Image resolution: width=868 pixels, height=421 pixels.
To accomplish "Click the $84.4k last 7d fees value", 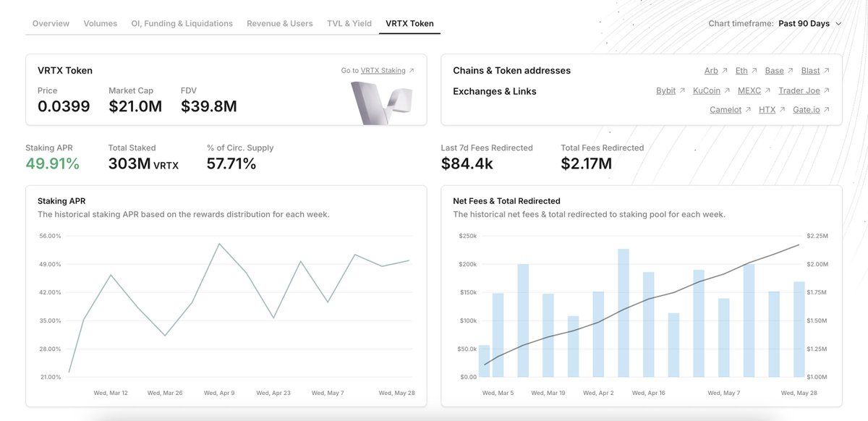I will [467, 164].
